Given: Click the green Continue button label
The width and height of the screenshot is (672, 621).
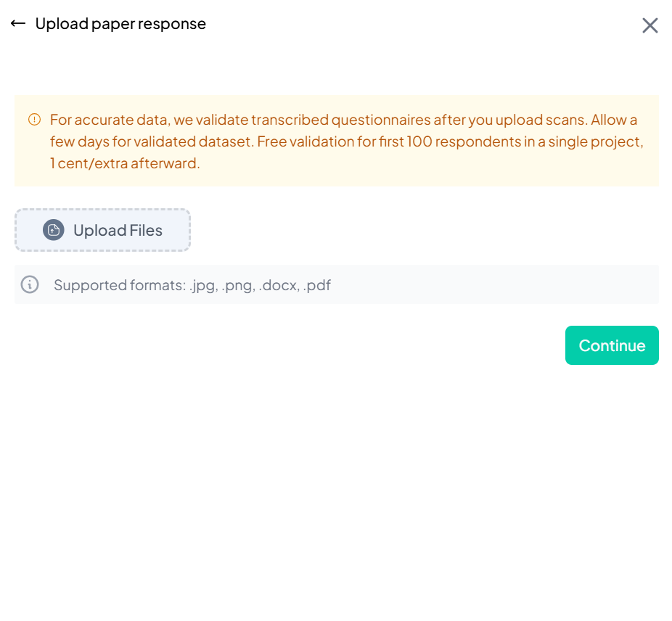Looking at the screenshot, I should point(612,345).
